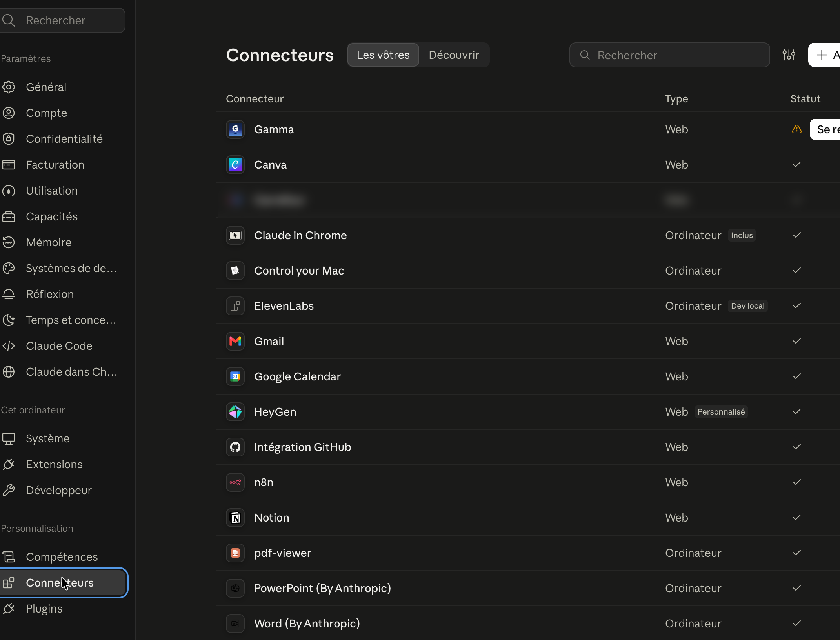Click the Capacités toolbox icon

point(9,216)
